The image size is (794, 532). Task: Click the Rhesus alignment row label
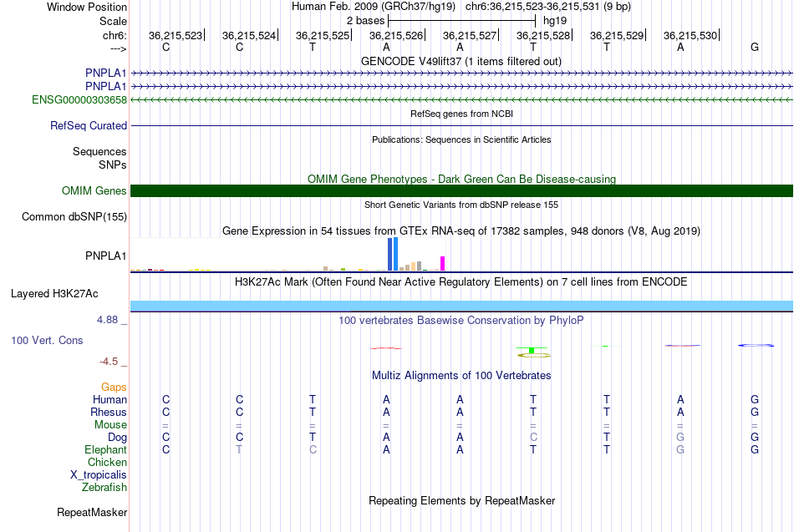click(109, 412)
